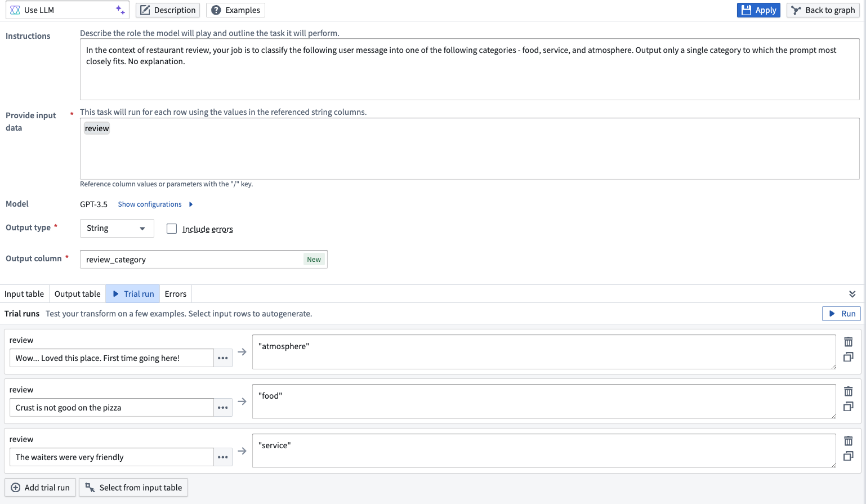Open options for 'Crust is not good' review
The height and width of the screenshot is (504, 866).
(223, 408)
